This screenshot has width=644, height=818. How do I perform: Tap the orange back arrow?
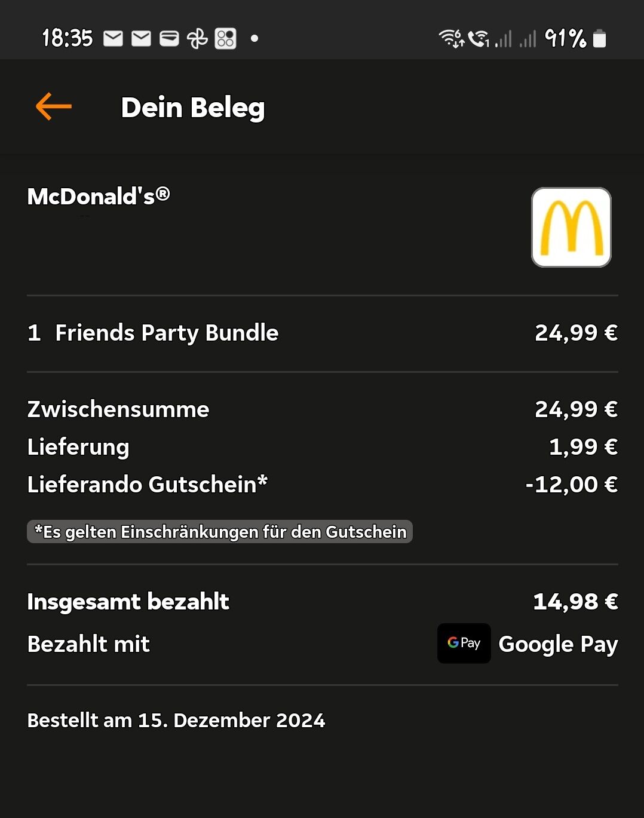tap(54, 107)
